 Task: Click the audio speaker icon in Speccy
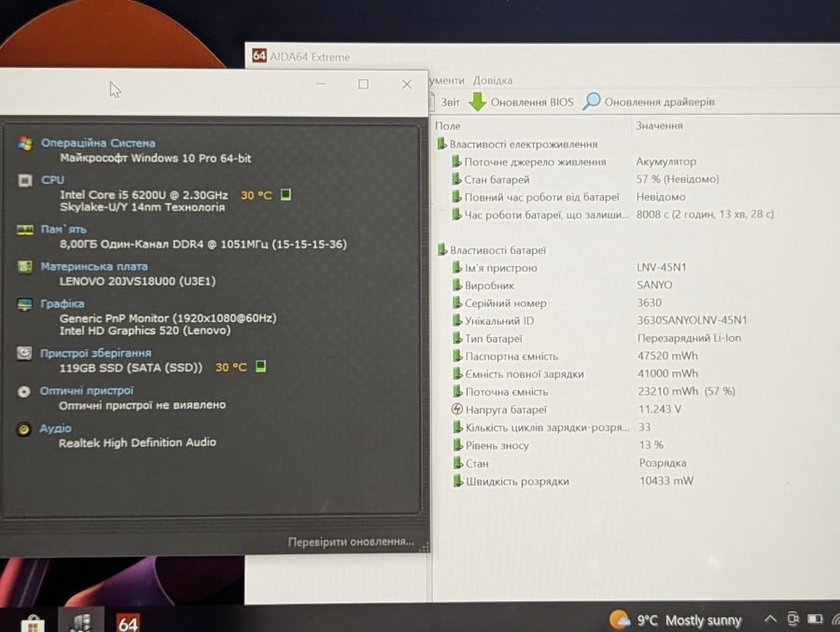pyautogui.click(x=23, y=428)
